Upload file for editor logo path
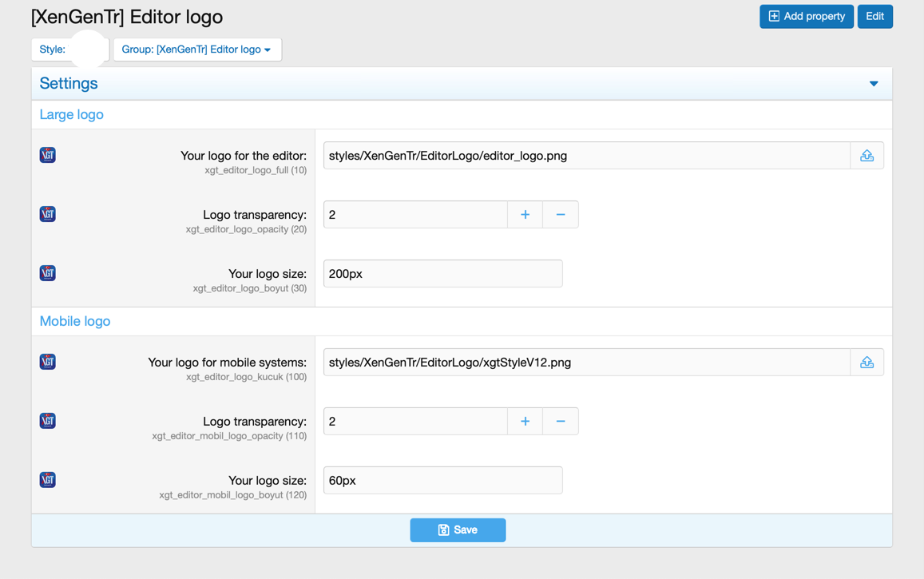The image size is (924, 579). click(x=866, y=156)
